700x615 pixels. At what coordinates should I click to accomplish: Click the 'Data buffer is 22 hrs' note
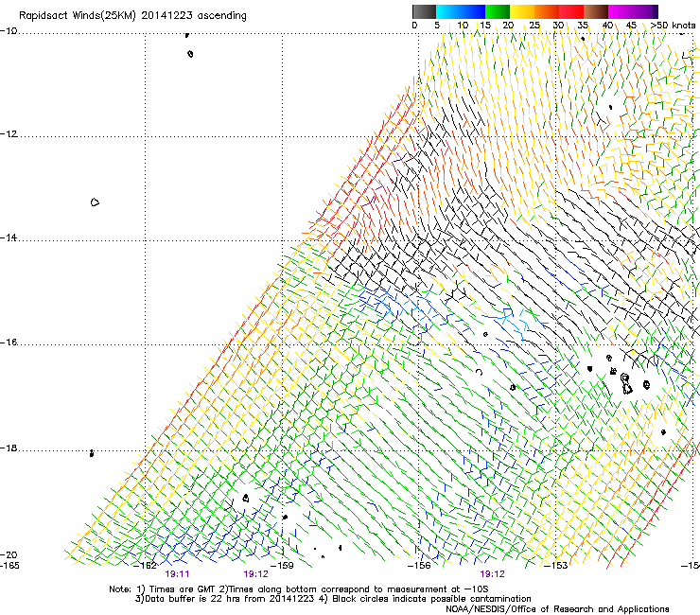click(x=193, y=599)
